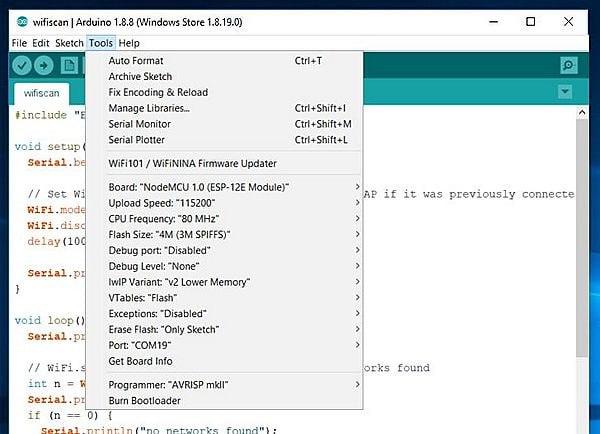Open the Edit menu

[41, 43]
